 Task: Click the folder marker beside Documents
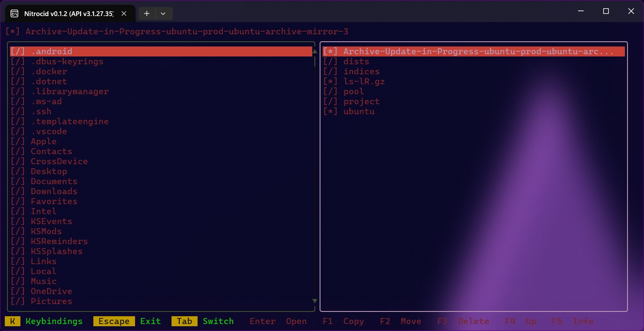pyautogui.click(x=18, y=181)
